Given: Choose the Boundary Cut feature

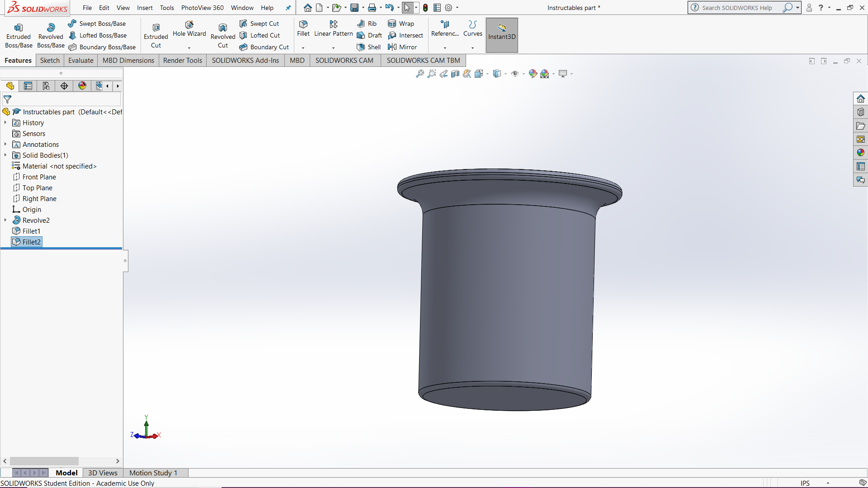Looking at the screenshot, I should pos(264,47).
